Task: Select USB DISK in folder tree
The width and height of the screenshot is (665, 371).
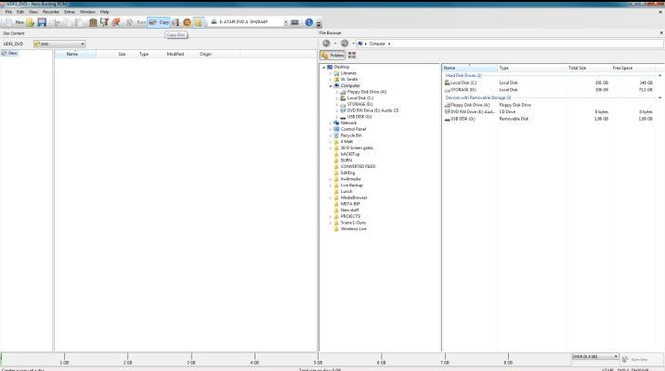Action: pos(359,117)
